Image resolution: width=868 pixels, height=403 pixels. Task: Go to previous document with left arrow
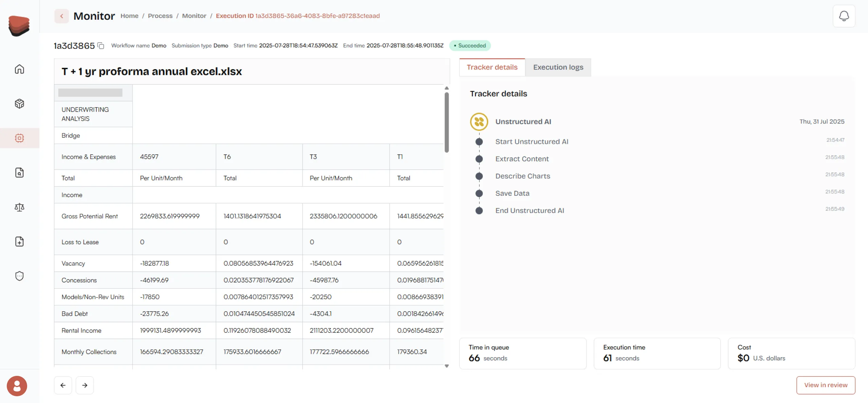coord(63,385)
